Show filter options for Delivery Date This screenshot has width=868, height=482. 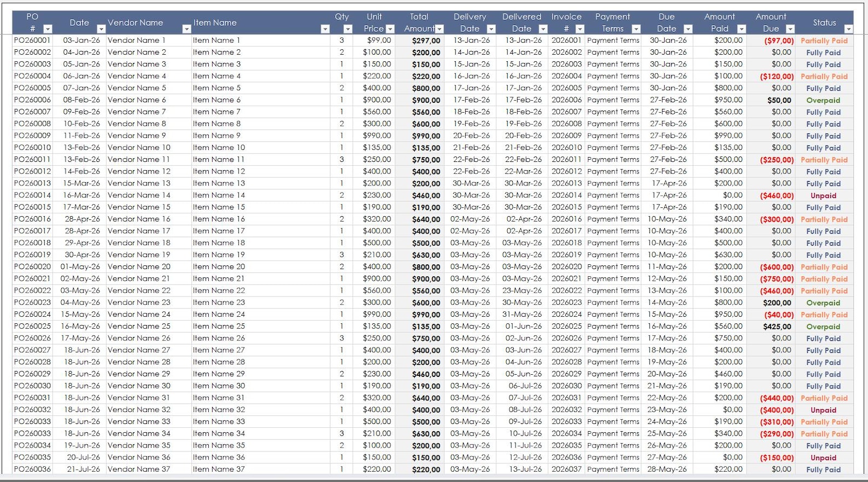pos(491,28)
